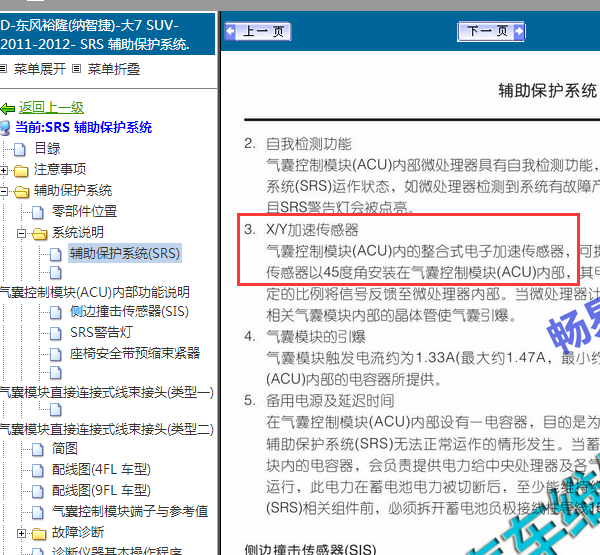Viewport: 600px width, 555px height.
Task: Click the 菜单展开 list icon
Action: coord(3,69)
